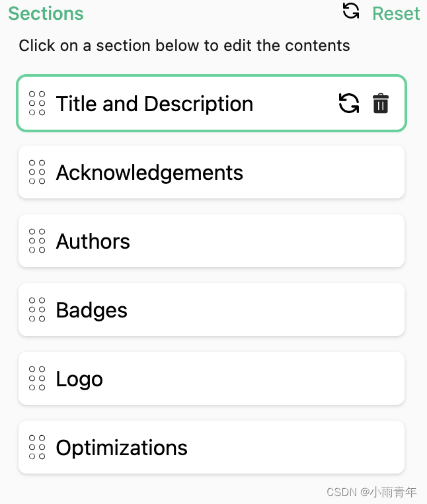The height and width of the screenshot is (504, 427).
Task: Delete the Title and Description section
Action: pos(381,104)
